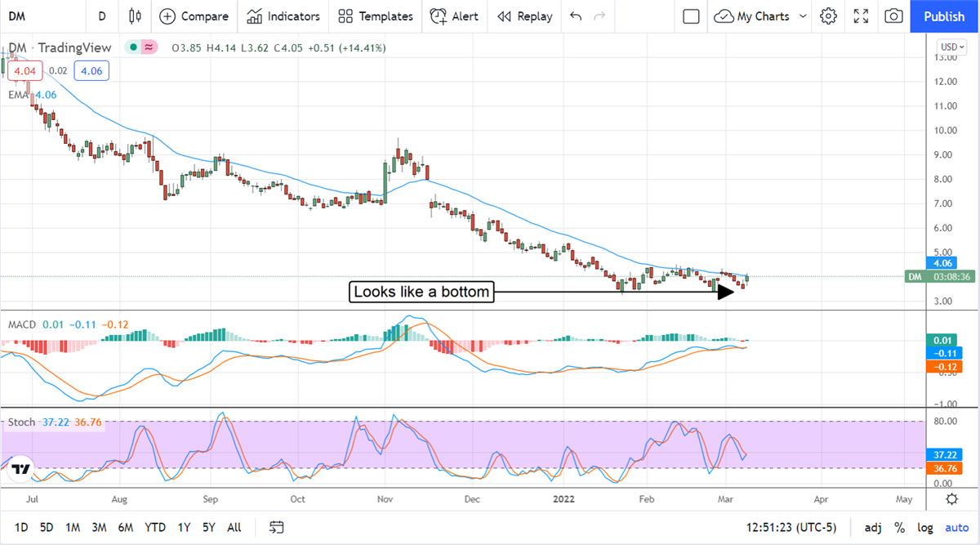Viewport: 980px width, 545px height.
Task: Take a chart snapshot with camera icon
Action: (894, 16)
